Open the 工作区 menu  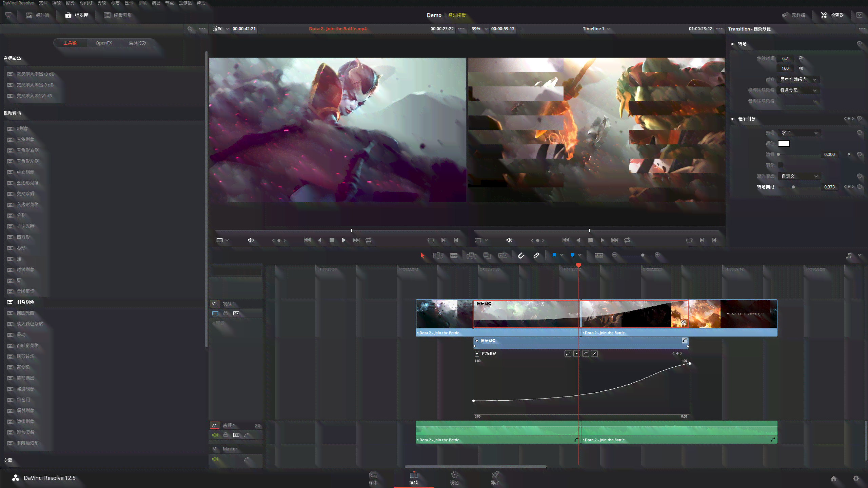coord(185,3)
